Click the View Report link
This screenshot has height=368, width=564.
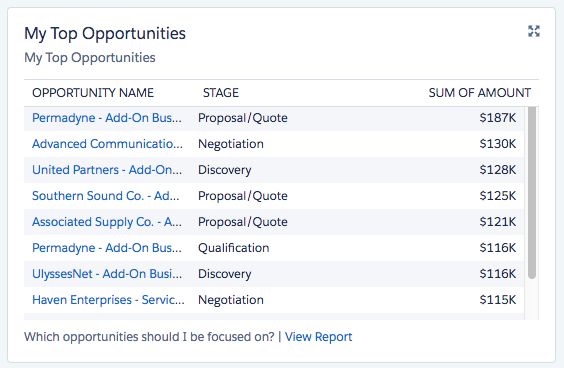318,337
